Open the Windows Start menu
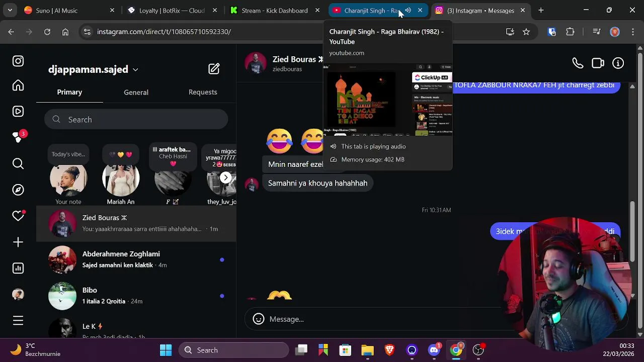 [166, 350]
